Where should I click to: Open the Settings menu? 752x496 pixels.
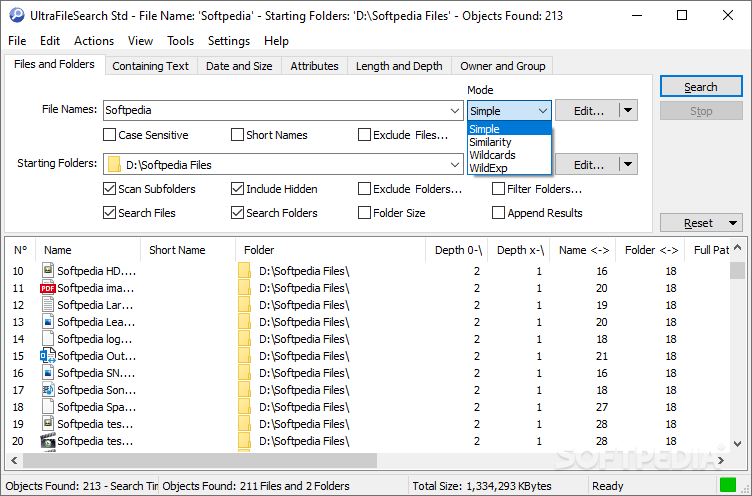(229, 41)
